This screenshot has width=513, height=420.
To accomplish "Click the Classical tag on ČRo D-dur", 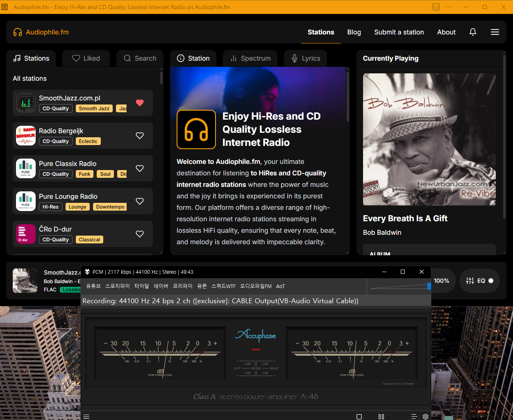I will click(89, 240).
